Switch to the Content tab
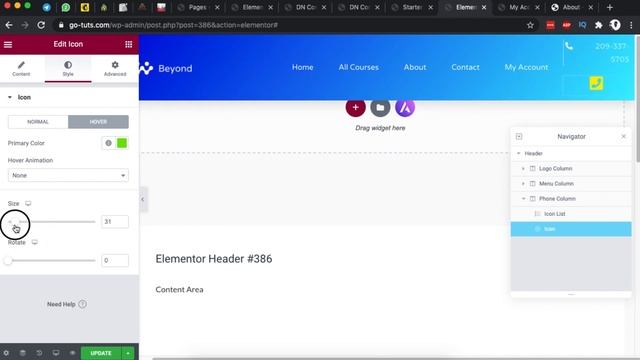 [21, 69]
